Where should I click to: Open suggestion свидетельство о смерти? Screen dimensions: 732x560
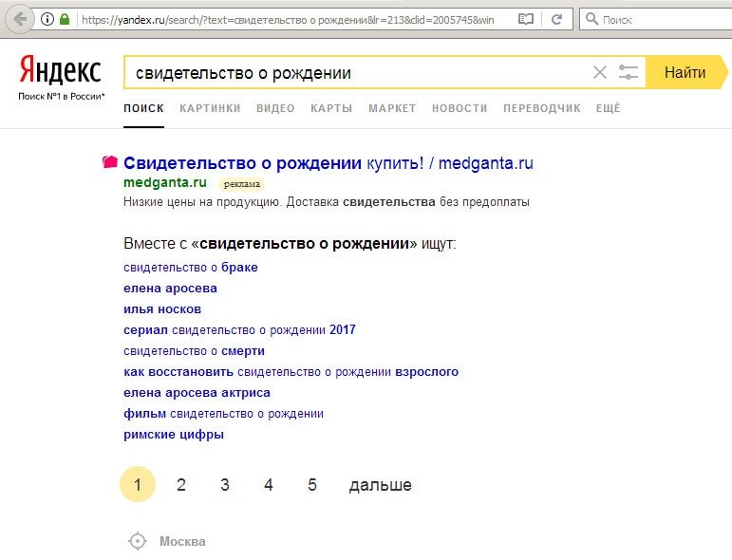pyautogui.click(x=195, y=351)
